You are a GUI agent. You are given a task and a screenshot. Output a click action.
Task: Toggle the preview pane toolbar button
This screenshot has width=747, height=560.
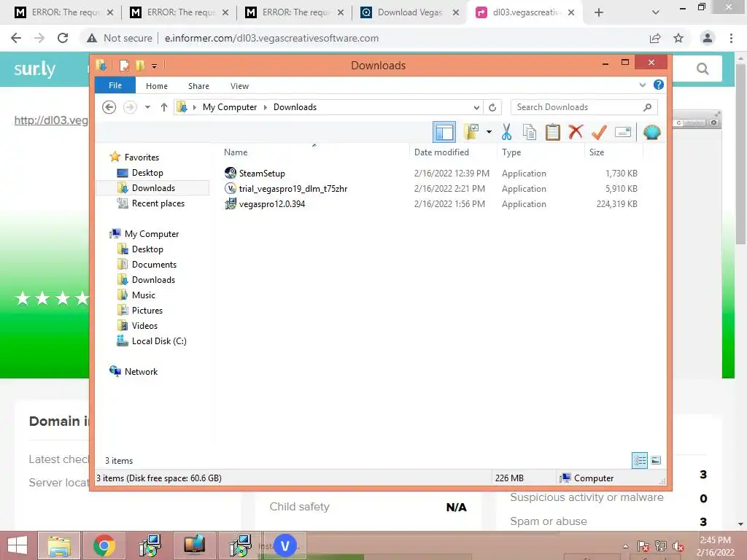tap(444, 132)
